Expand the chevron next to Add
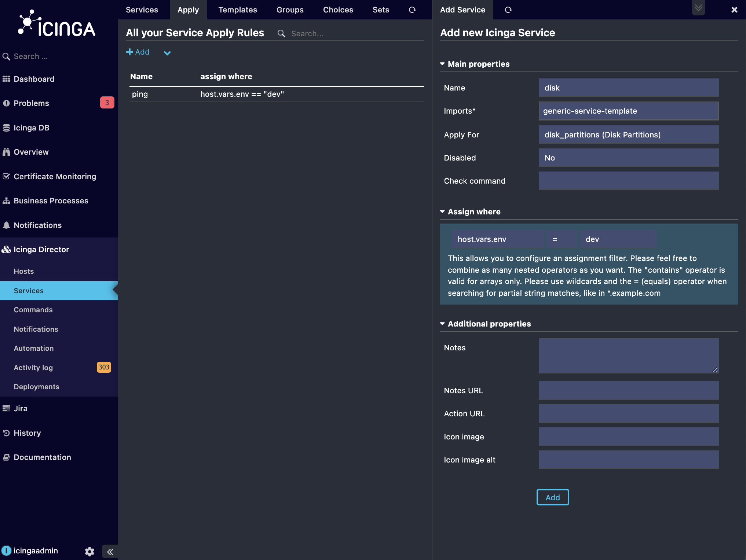Screen dimensions: 746x560 167,53
